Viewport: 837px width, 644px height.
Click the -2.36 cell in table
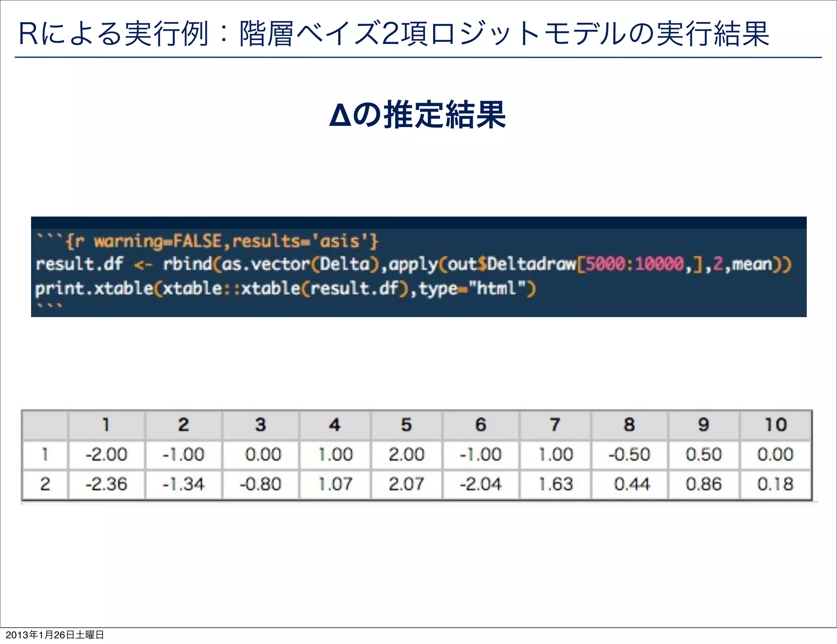tap(106, 484)
